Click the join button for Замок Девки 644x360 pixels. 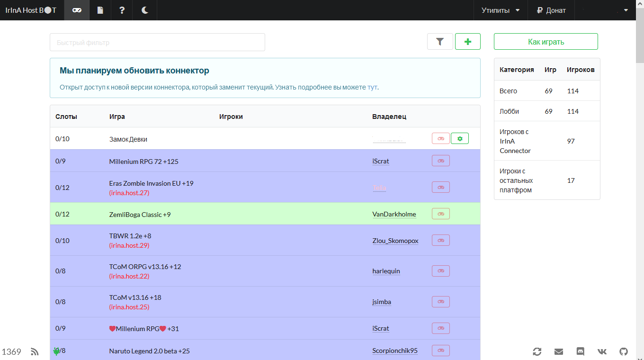(x=441, y=138)
